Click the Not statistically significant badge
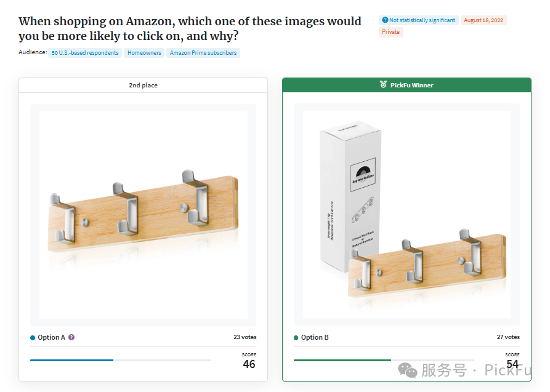Viewport: 550px width, 392px height. (x=418, y=20)
